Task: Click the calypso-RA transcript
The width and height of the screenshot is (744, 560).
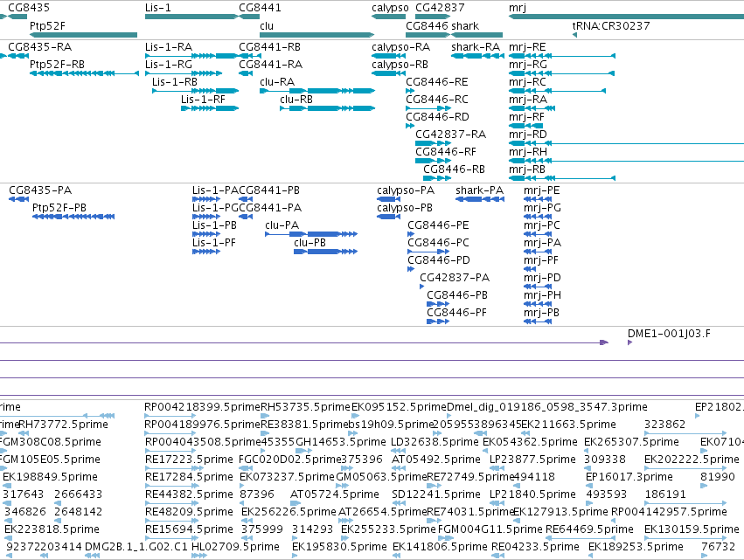Action: tap(388, 56)
